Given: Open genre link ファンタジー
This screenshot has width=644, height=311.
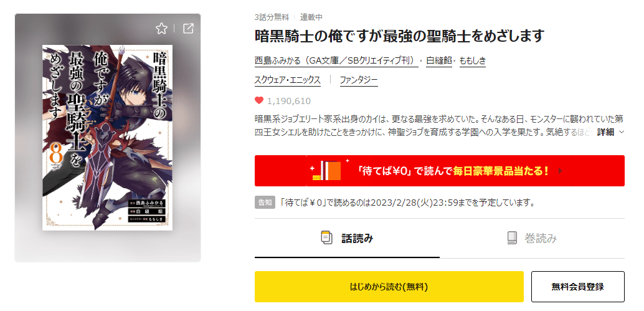Looking at the screenshot, I should tap(359, 80).
